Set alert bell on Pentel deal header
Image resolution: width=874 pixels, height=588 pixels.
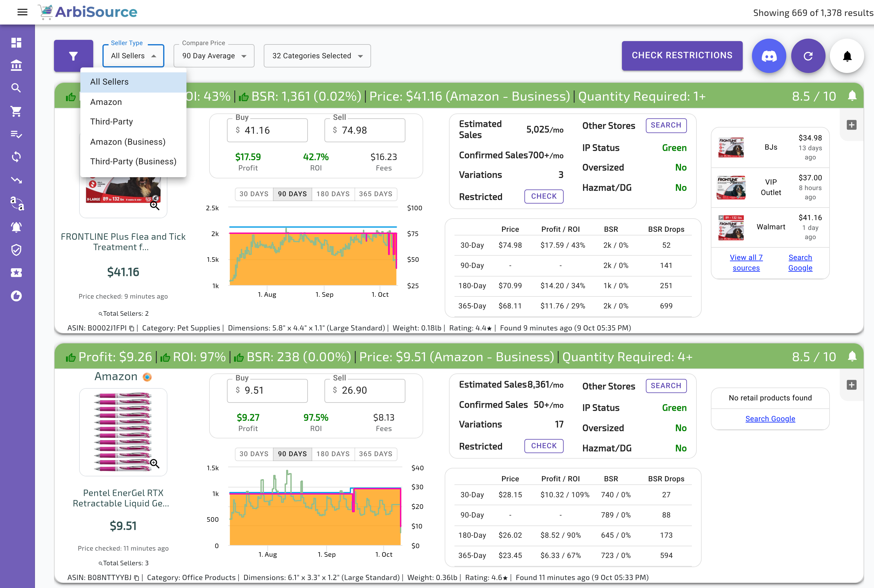tap(852, 356)
